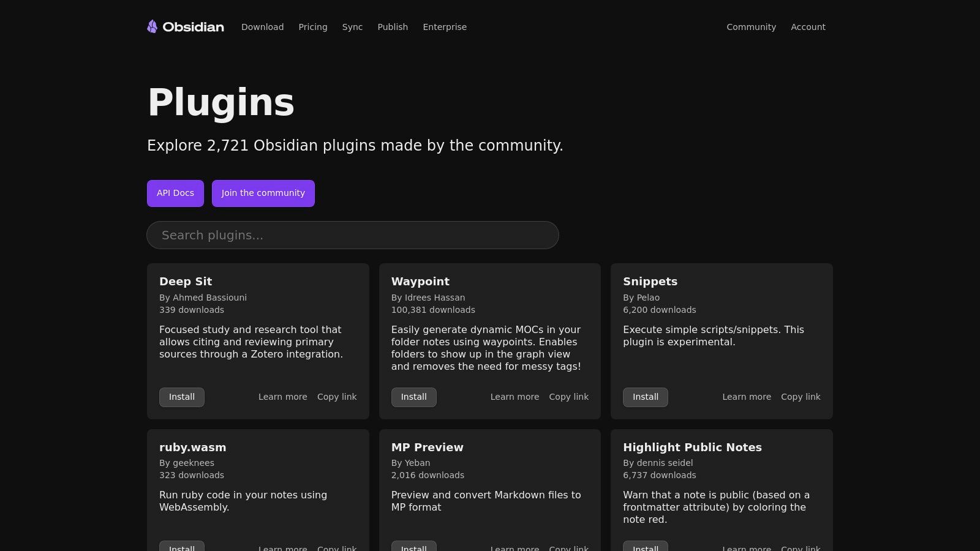
Task: Install the Deep Sit plugin
Action: 182,397
